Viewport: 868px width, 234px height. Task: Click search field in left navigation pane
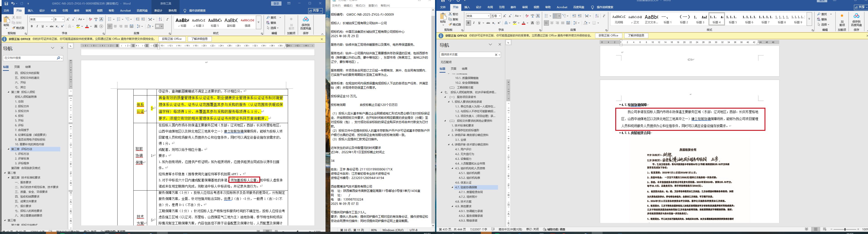[x=30, y=58]
